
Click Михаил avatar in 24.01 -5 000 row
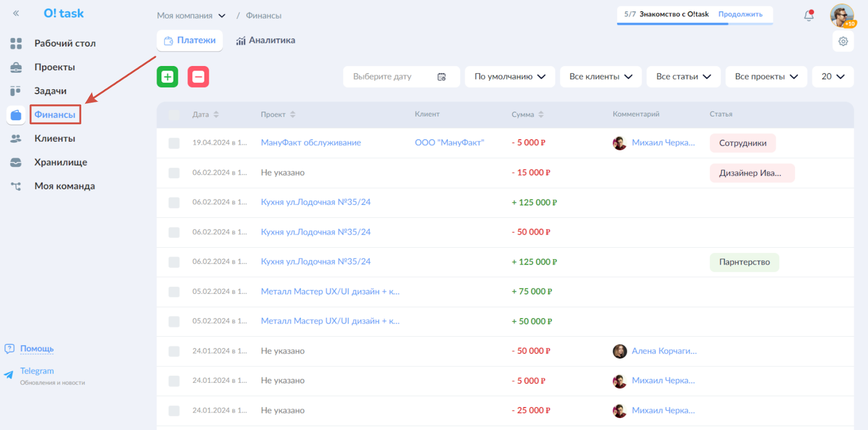click(x=620, y=381)
